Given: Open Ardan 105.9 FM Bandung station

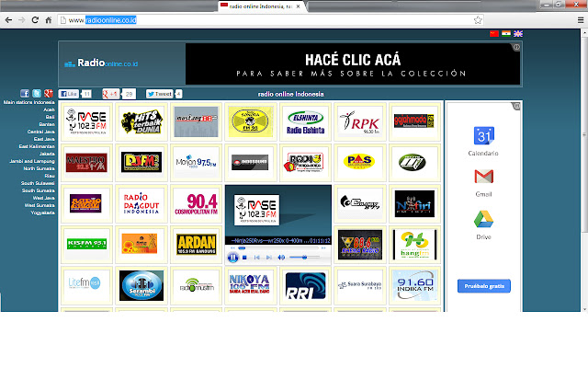Looking at the screenshot, I should coord(196,245).
